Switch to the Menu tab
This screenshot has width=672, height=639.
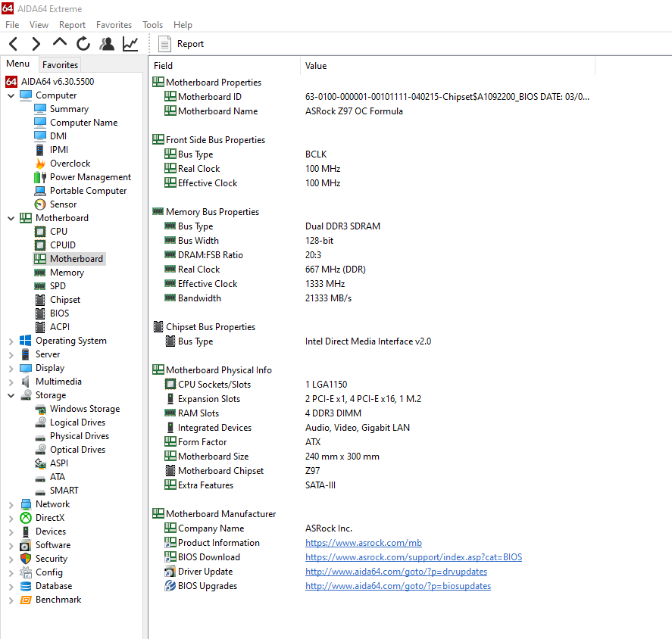point(18,64)
